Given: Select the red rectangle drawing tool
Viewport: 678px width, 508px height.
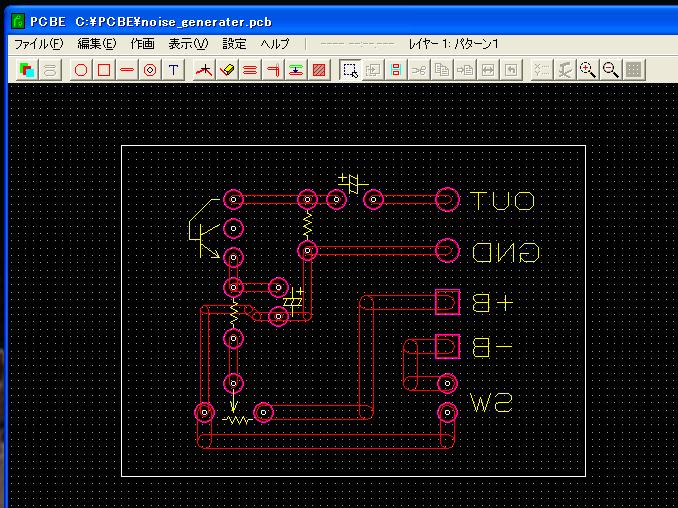Looking at the screenshot, I should (104, 70).
